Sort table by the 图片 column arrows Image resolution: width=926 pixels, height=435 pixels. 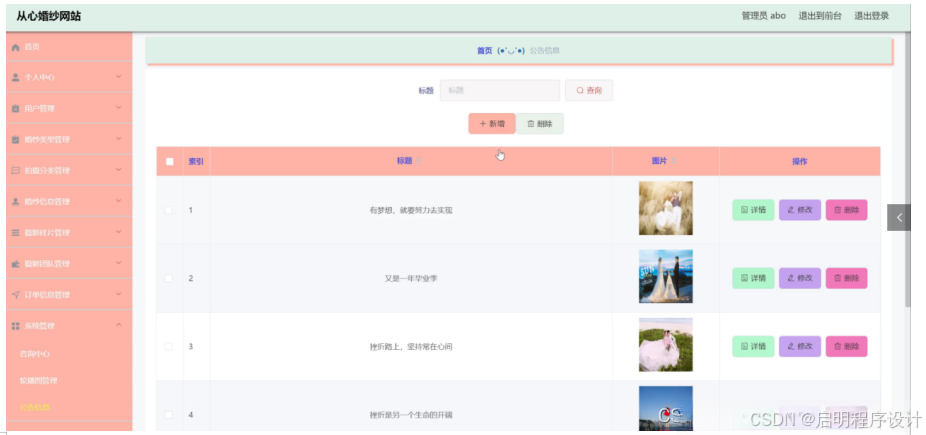pyautogui.click(x=674, y=161)
